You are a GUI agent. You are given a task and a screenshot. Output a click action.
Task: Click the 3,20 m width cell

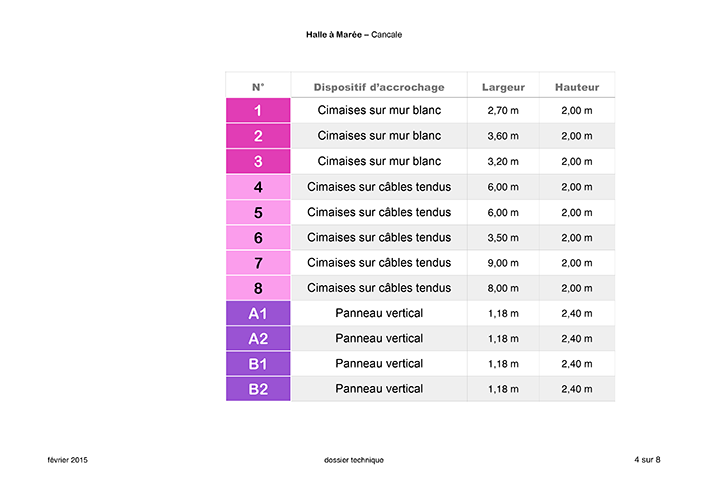pyautogui.click(x=503, y=161)
